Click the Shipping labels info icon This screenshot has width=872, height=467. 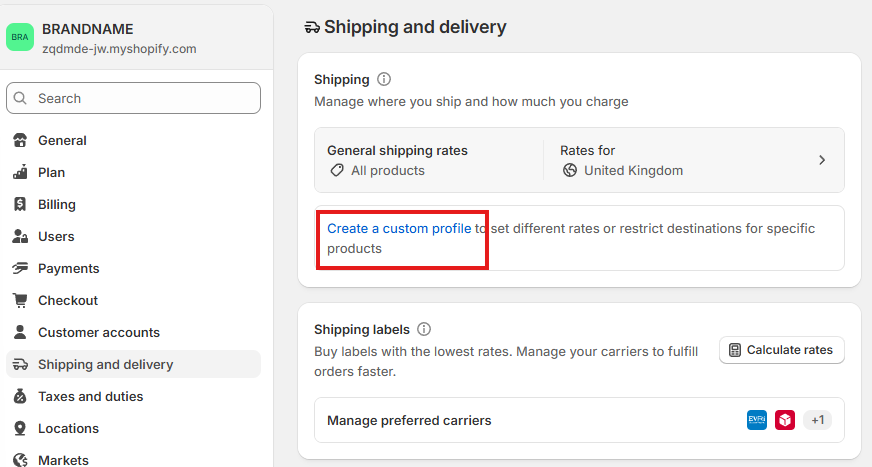424,329
